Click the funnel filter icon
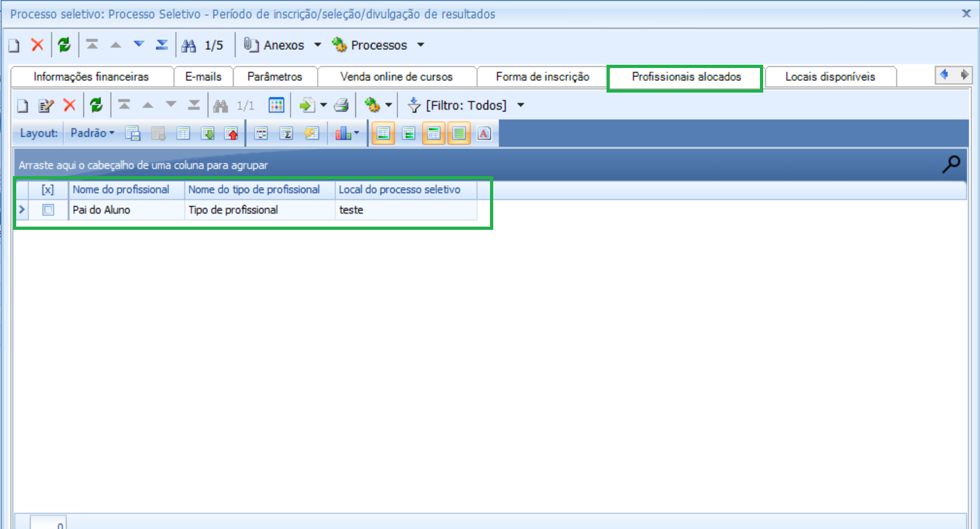The width and height of the screenshot is (980, 529). point(414,105)
